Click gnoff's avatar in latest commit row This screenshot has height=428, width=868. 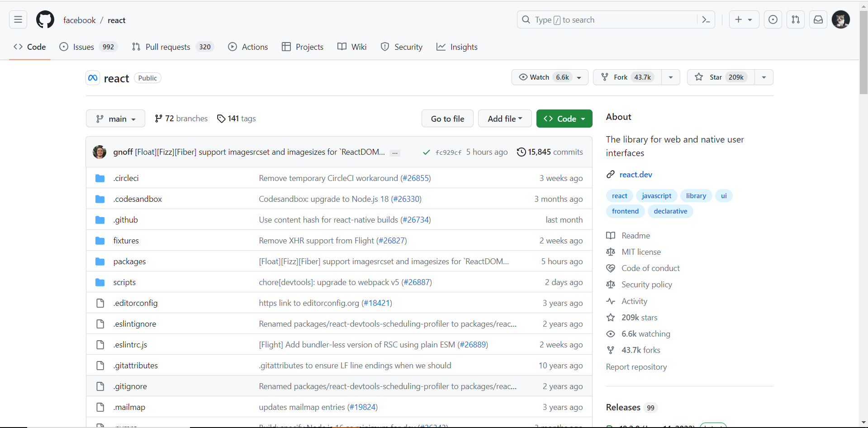(100, 152)
